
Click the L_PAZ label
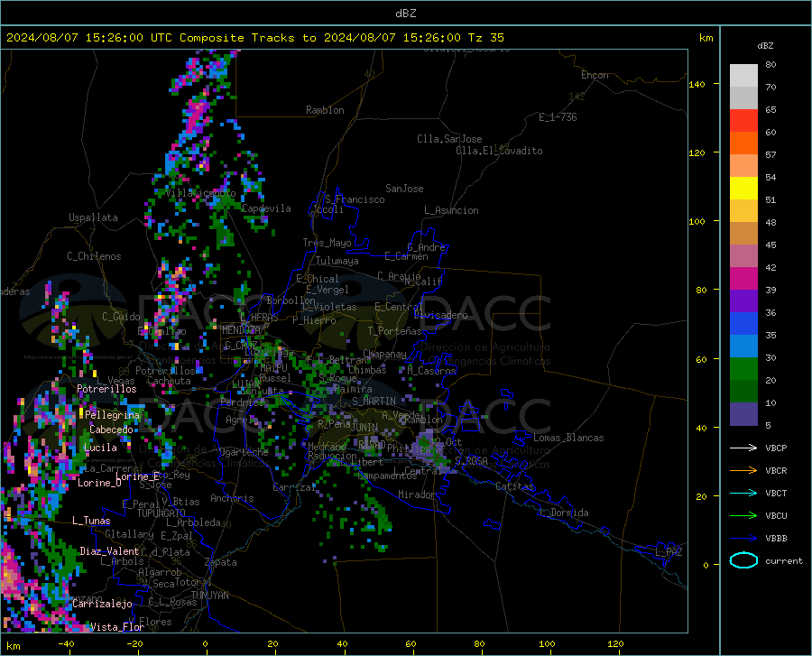tap(669, 552)
